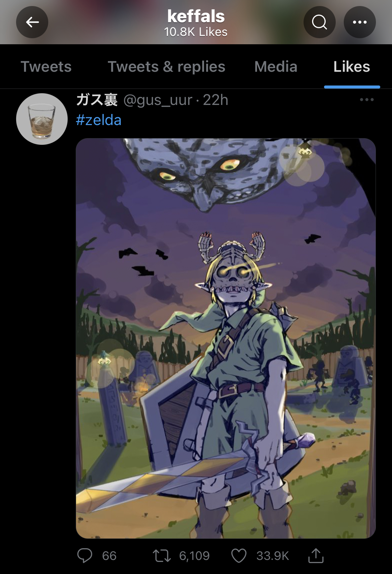Open the @gus_uur profile handle

coord(158,100)
